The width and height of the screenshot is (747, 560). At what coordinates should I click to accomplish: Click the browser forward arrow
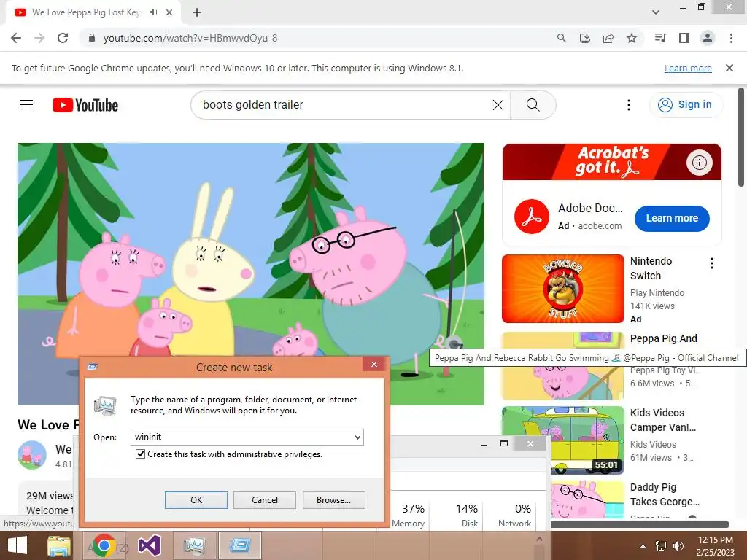point(39,38)
